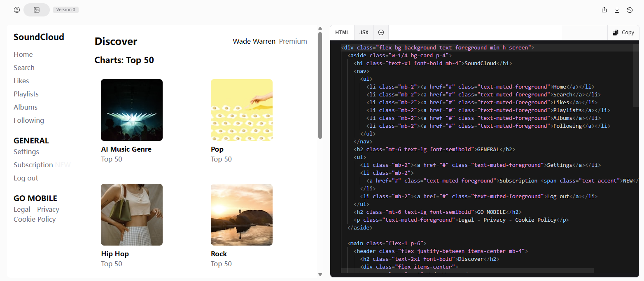Click the plus icon next to JSX tab
Screen dimensions: 644x281
point(381,33)
